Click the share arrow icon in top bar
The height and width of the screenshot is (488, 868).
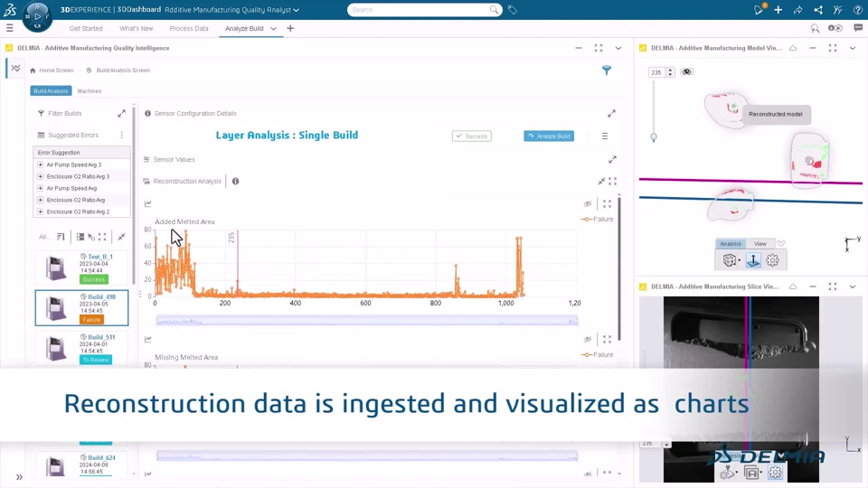point(797,9)
